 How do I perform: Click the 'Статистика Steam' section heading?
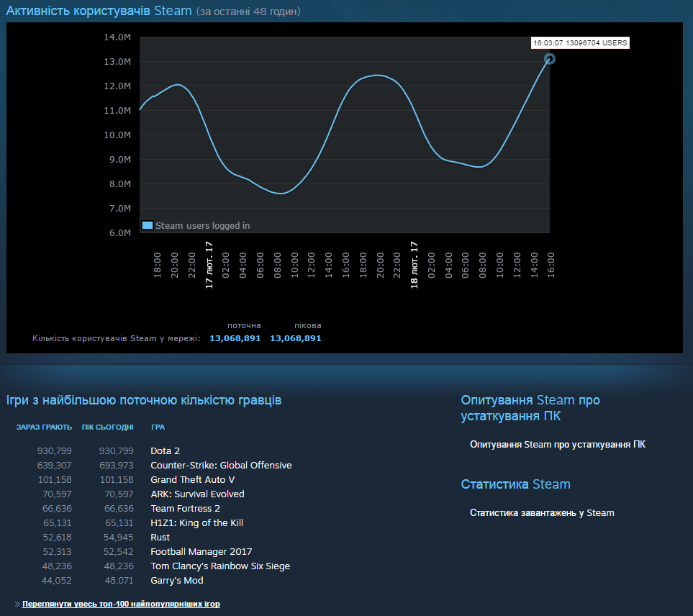click(x=515, y=484)
